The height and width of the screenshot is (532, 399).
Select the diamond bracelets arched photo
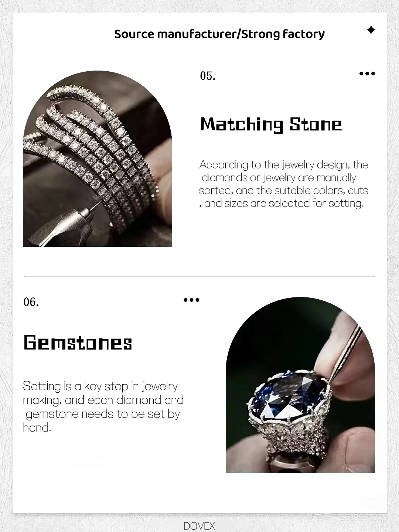98,158
